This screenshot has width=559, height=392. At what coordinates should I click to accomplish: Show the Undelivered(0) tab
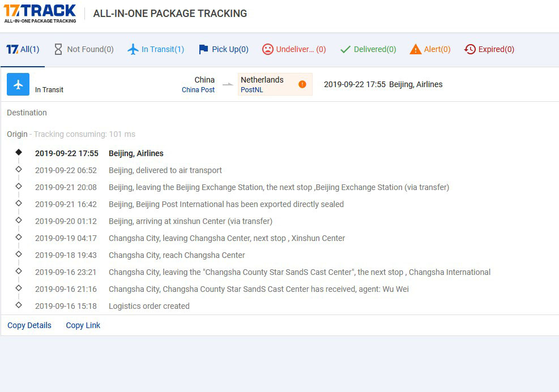pyautogui.click(x=294, y=49)
